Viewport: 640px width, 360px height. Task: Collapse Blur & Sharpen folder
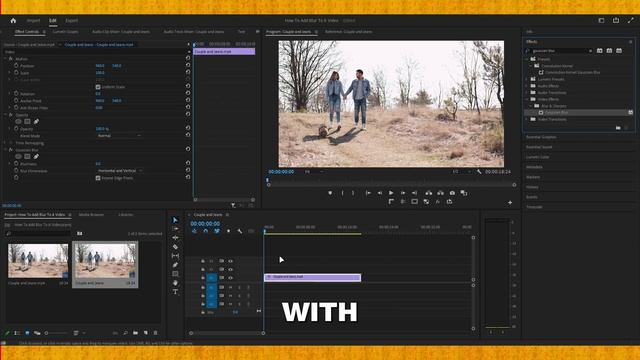(x=531, y=106)
